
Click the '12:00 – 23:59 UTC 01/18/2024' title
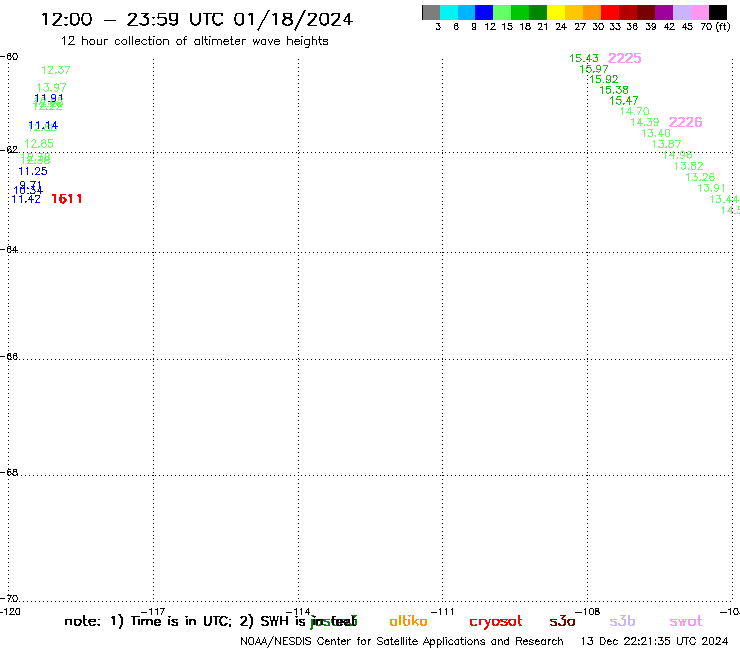(x=197, y=19)
